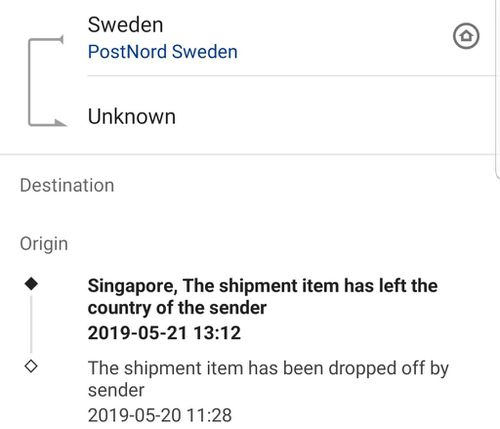Expand the Origin section
This screenshot has height=429, width=500.
(44, 244)
